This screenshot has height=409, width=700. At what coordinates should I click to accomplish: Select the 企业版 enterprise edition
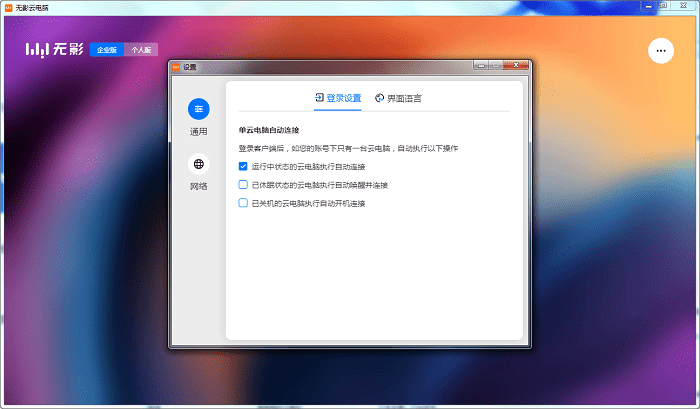coord(106,49)
